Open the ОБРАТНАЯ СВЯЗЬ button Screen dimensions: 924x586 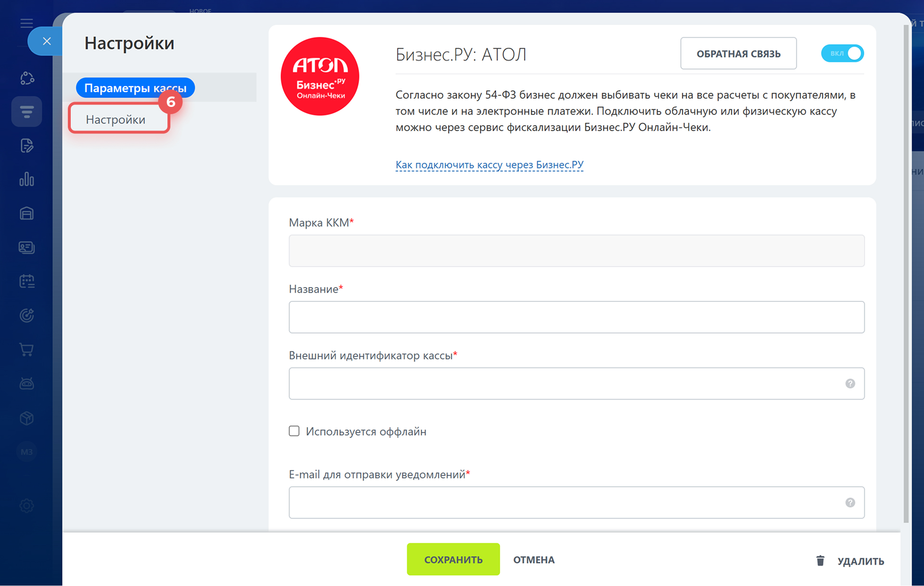pyautogui.click(x=738, y=53)
